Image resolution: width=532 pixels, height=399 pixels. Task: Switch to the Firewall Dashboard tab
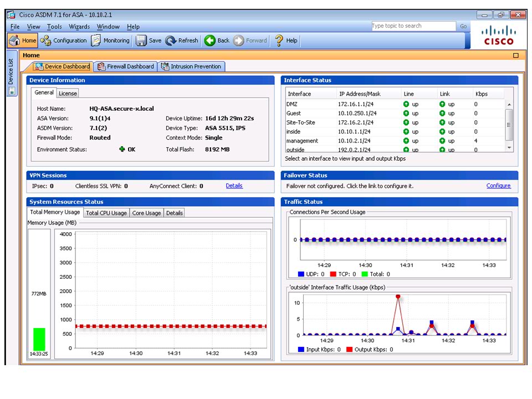126,66
